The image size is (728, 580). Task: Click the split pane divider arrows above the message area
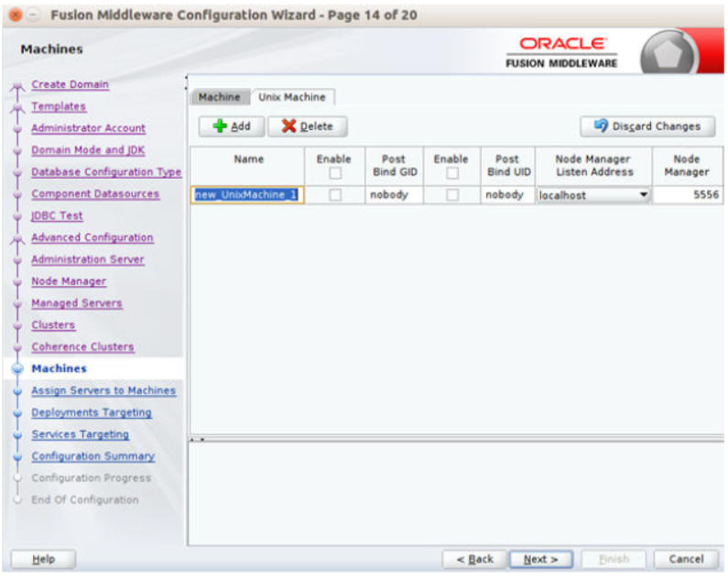(x=198, y=439)
